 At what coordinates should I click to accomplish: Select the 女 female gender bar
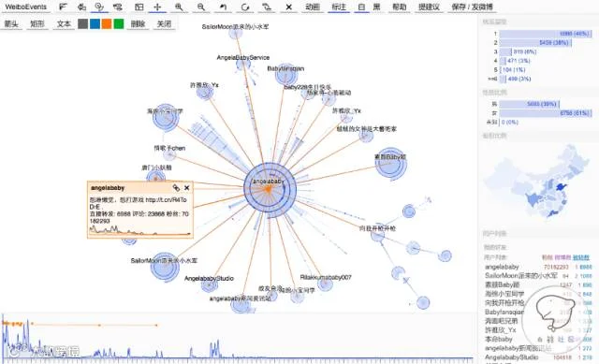(546, 113)
